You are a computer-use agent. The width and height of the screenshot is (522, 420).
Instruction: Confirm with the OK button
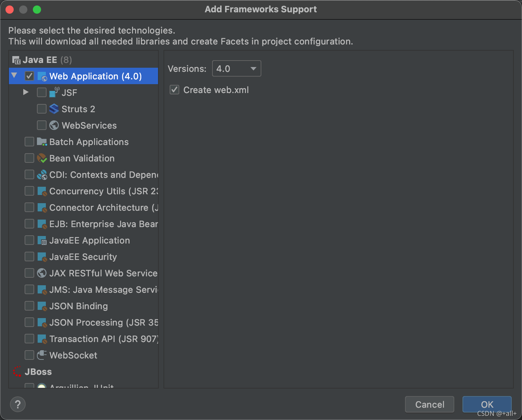click(x=487, y=405)
